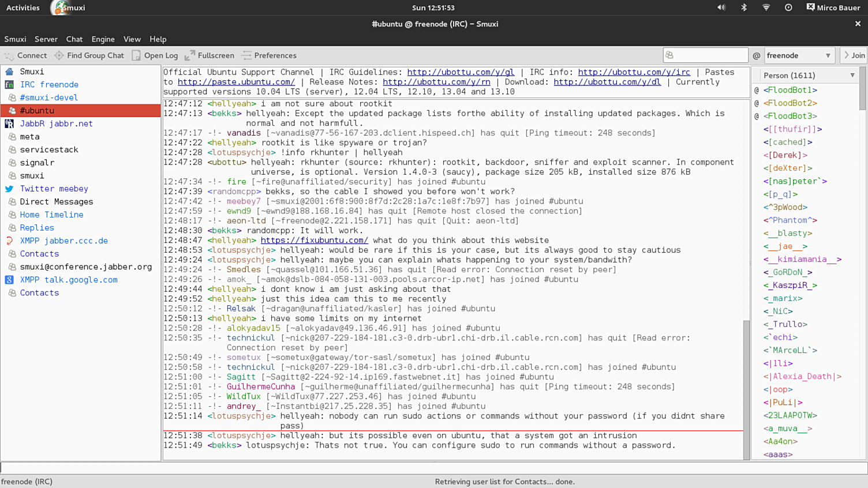The image size is (868, 488).
Task: Expand the freenode network dropdown
Action: click(828, 56)
